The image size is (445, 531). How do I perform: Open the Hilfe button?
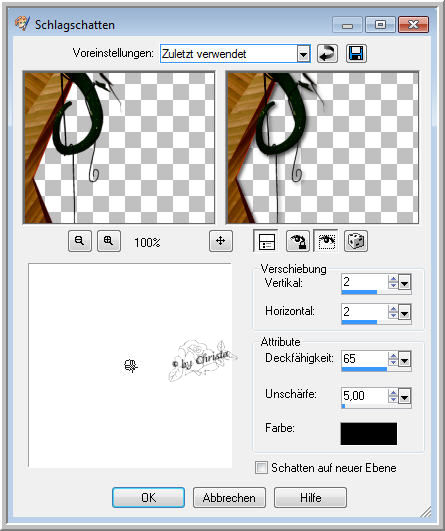[310, 497]
